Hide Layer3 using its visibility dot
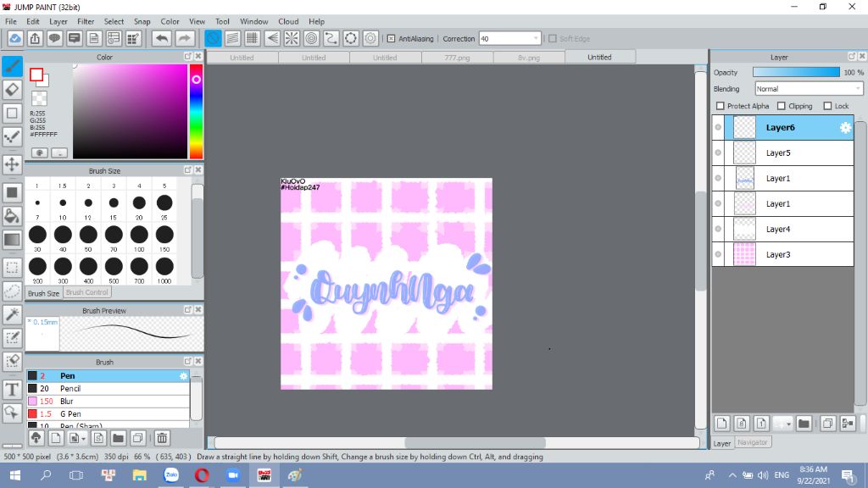868x488 pixels. pyautogui.click(x=718, y=254)
